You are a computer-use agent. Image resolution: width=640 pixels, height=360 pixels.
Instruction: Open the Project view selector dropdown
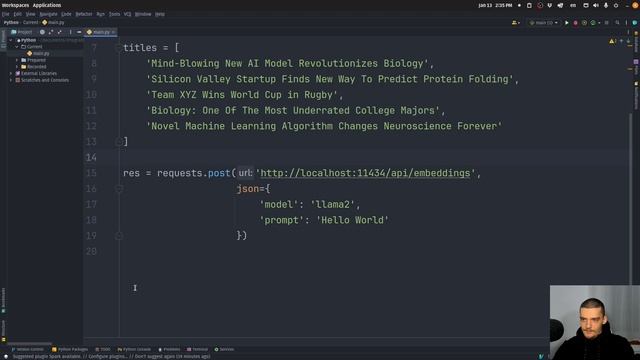coord(22,32)
